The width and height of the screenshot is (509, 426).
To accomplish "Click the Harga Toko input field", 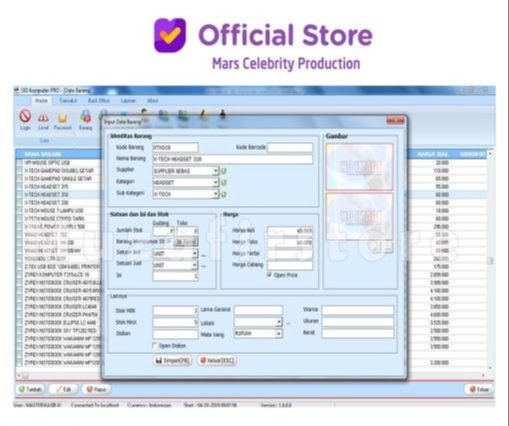I will tap(290, 242).
